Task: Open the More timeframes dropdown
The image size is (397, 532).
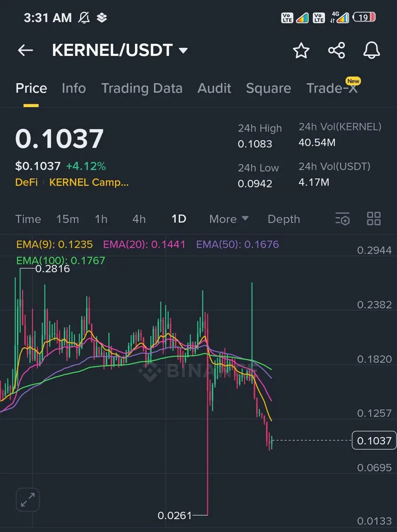Action: click(x=229, y=219)
